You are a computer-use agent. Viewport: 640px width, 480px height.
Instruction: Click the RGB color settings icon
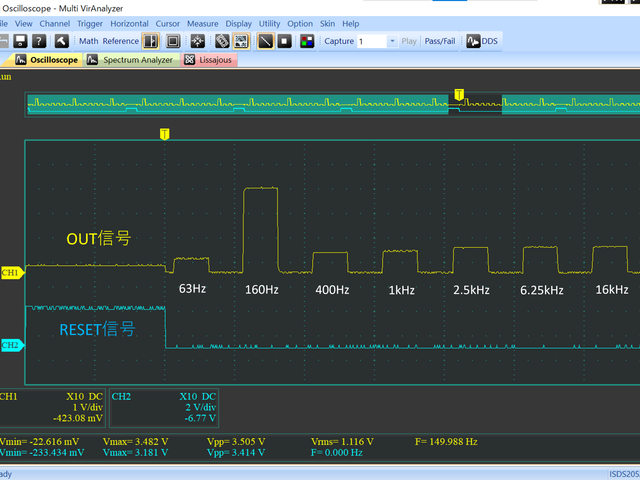pos(307,41)
